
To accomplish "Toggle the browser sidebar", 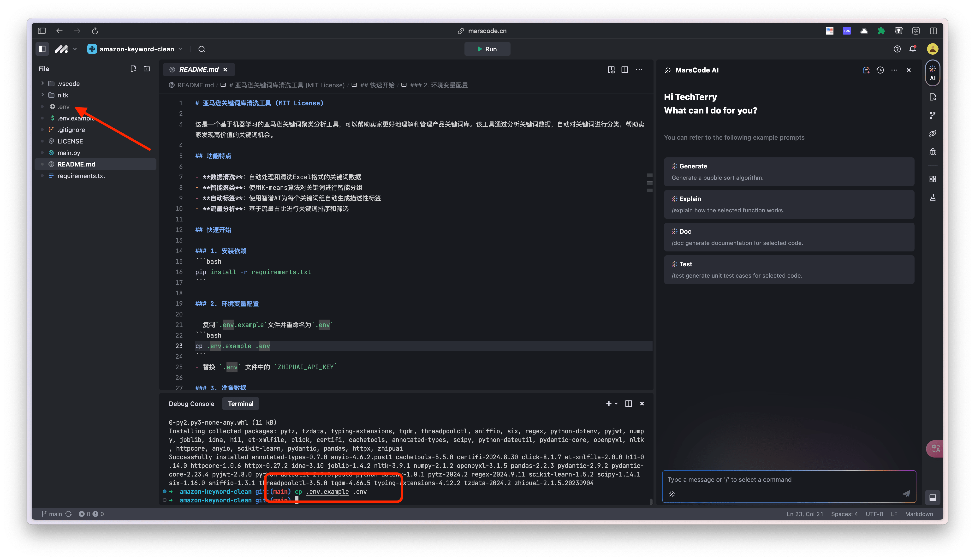I will [42, 31].
